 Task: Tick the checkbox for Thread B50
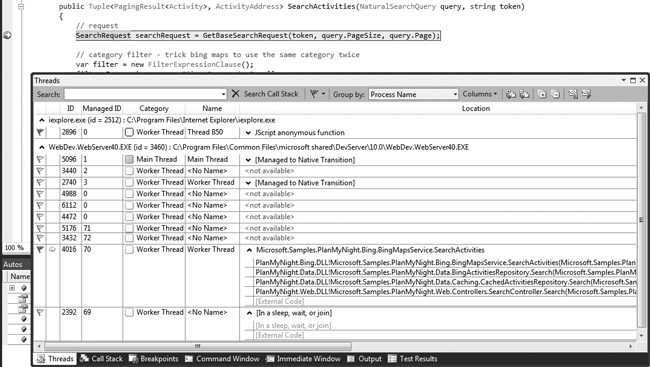coord(129,132)
